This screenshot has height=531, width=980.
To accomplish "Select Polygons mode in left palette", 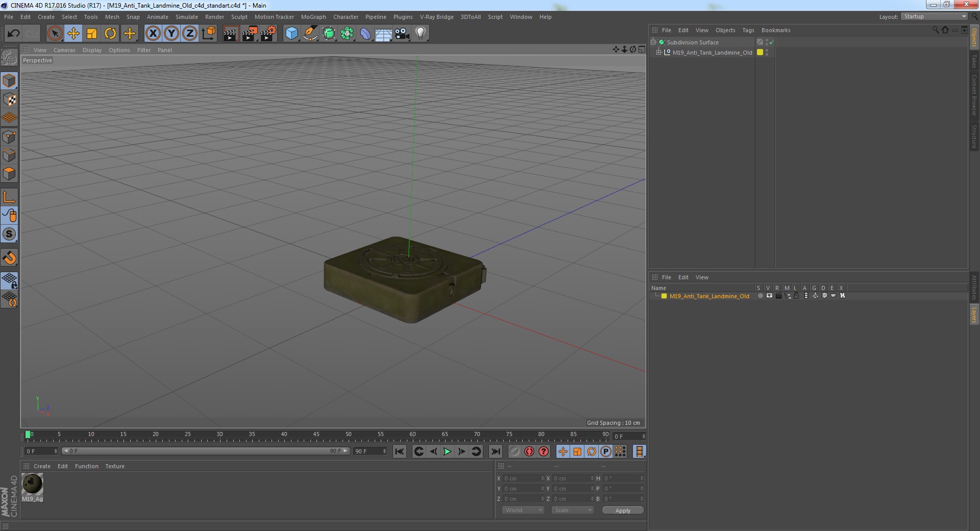I will (x=9, y=174).
